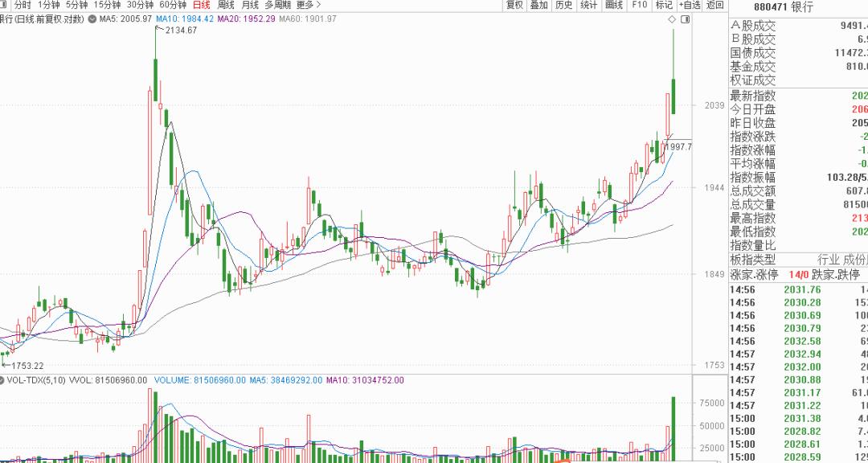Switch to the 分时 intraday tab
Viewport: 868px width, 463px height.
pyautogui.click(x=23, y=5)
